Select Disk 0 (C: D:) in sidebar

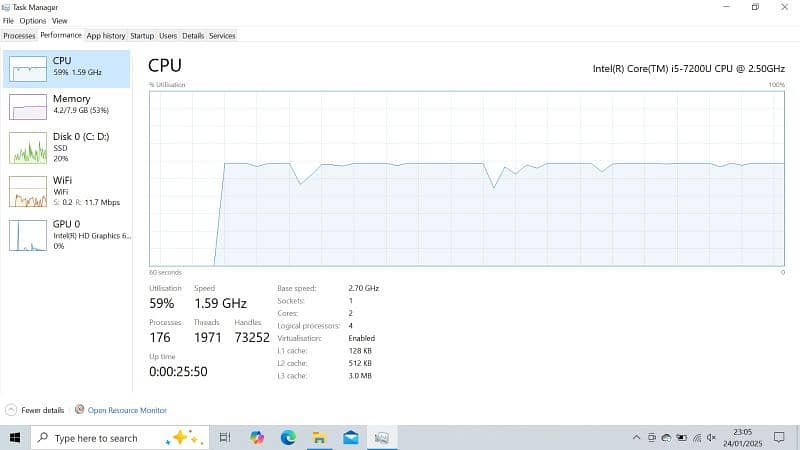point(66,146)
